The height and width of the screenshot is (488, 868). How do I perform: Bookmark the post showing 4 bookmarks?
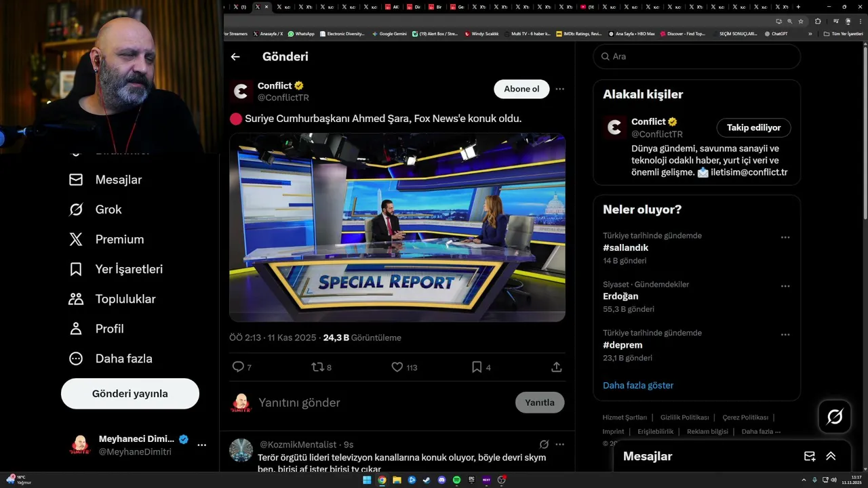point(477,367)
